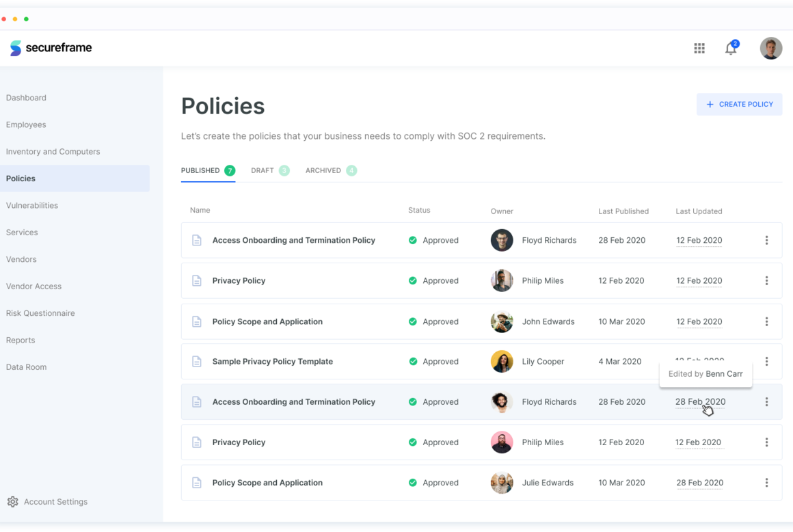Click John Edwards avatar
The image size is (793, 532).
click(502, 321)
